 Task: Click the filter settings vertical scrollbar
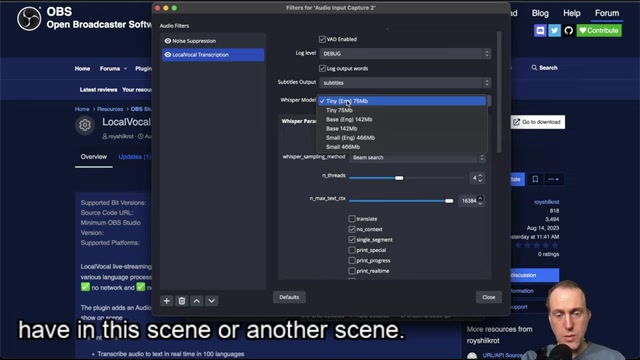tap(499, 92)
